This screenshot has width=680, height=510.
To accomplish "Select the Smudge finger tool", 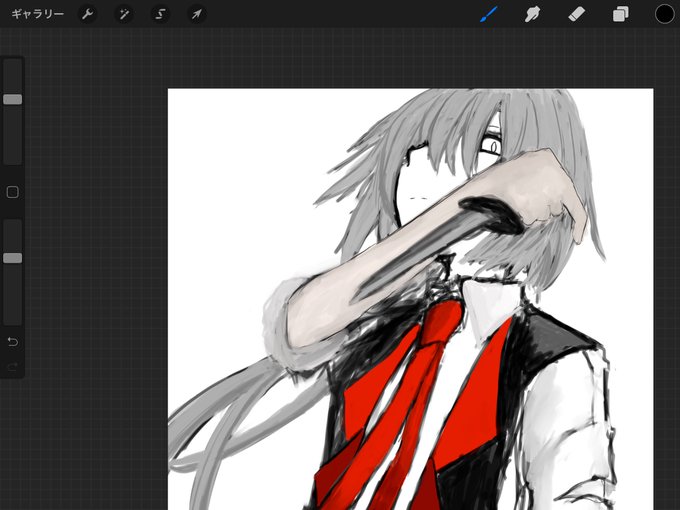I will (533, 14).
